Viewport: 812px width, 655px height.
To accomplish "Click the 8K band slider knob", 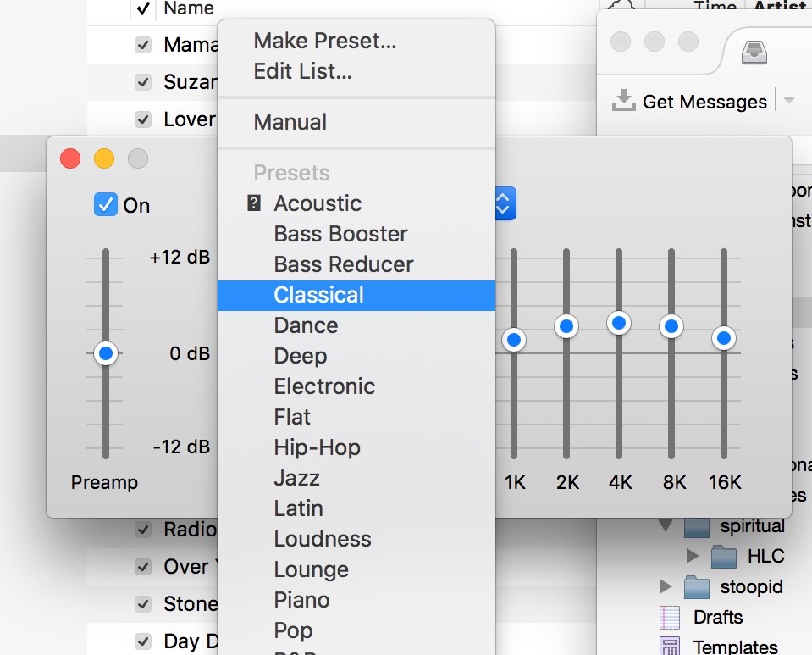I will (671, 326).
